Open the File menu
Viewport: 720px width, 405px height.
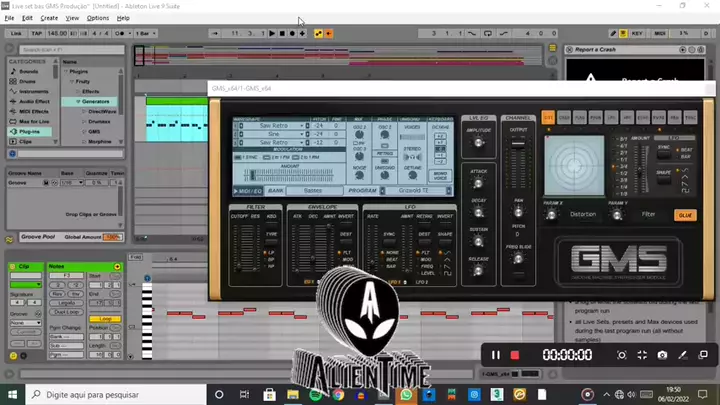tap(9, 18)
